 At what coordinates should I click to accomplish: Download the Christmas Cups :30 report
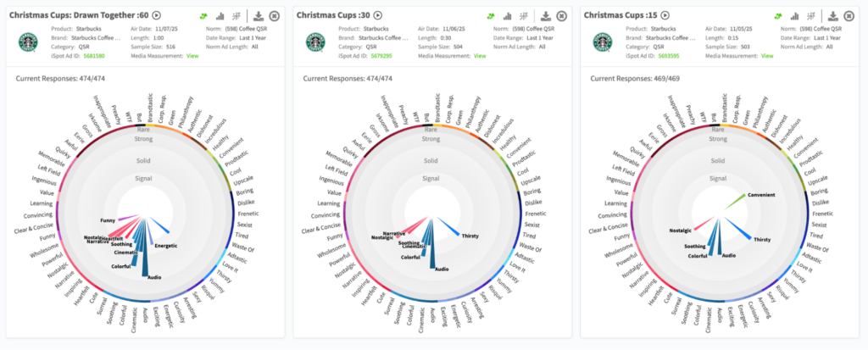[x=545, y=16]
